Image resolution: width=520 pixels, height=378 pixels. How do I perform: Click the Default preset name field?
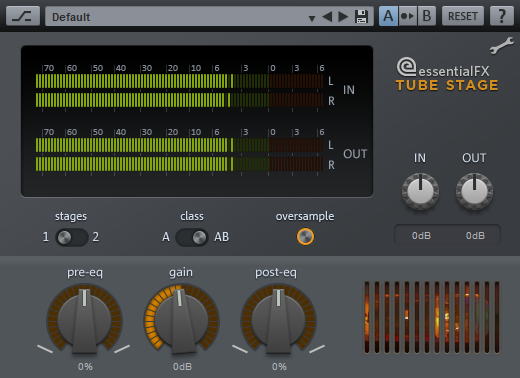coord(177,17)
